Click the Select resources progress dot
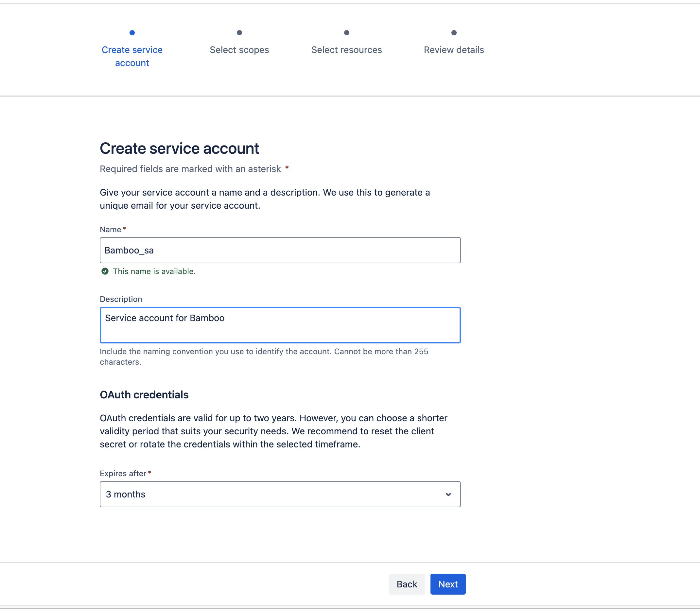700x609 pixels. (x=346, y=33)
